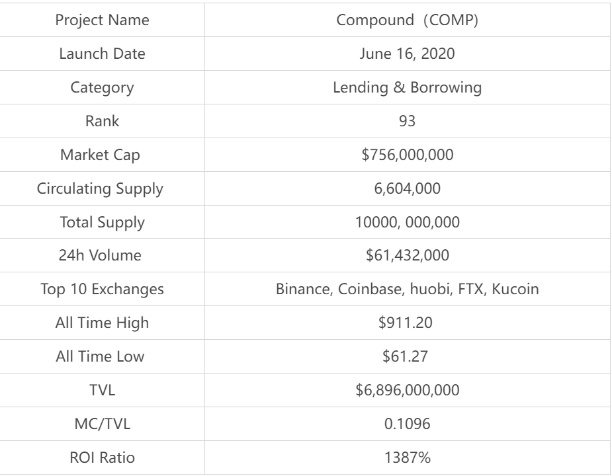Select the June 16, 2020 cell

pyautogui.click(x=407, y=54)
